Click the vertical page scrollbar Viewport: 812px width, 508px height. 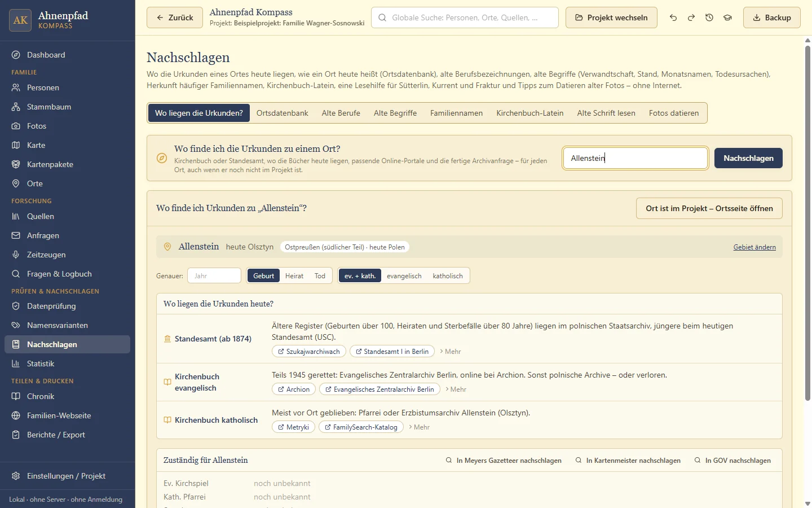[807, 223]
